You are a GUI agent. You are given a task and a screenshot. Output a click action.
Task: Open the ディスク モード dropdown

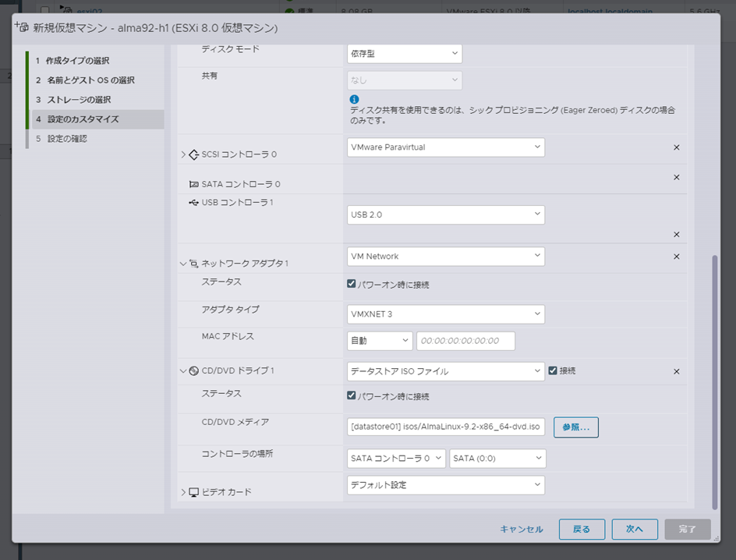click(405, 54)
